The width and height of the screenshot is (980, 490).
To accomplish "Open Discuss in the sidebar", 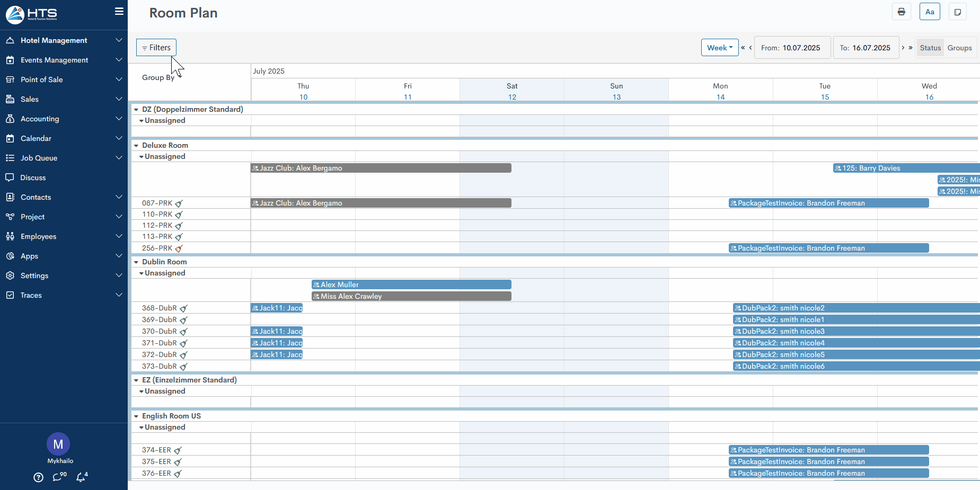I will (x=33, y=177).
